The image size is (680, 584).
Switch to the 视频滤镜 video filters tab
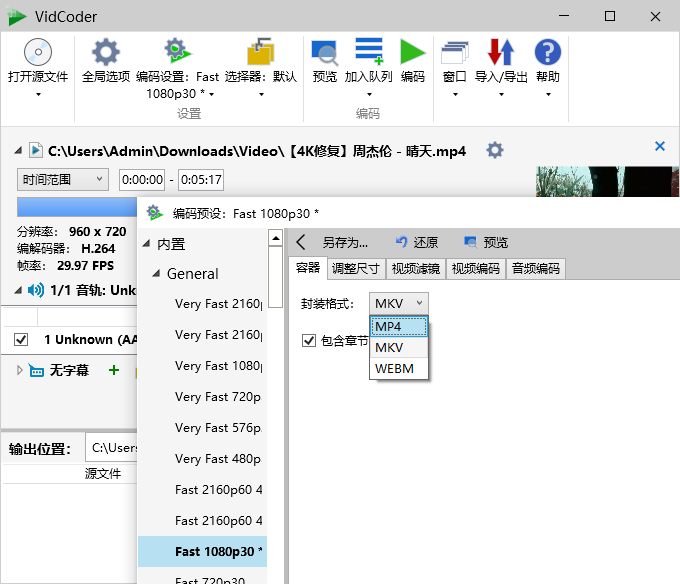pyautogui.click(x=415, y=269)
